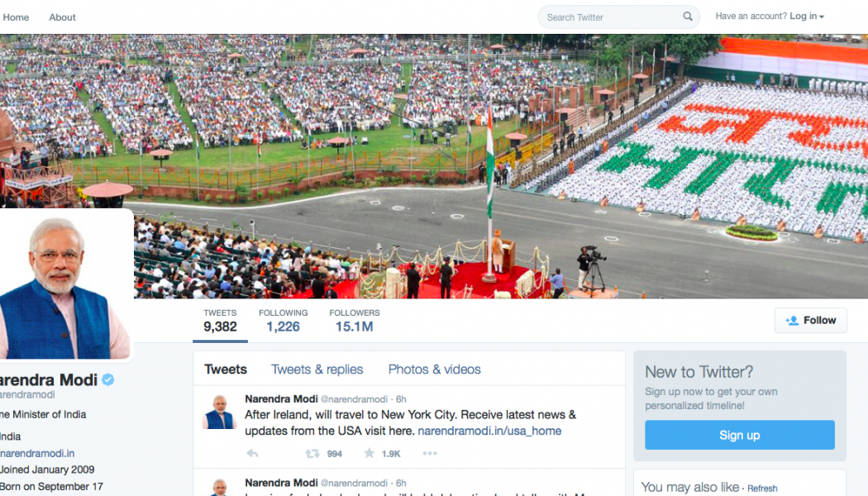This screenshot has width=868, height=496.
Task: Click the blue Sign up button
Action: 740,435
